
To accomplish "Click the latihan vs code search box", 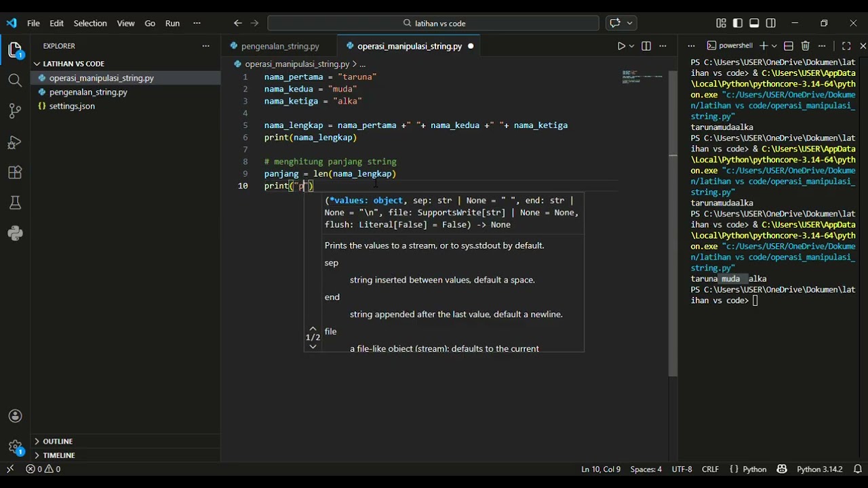I will [x=433, y=23].
